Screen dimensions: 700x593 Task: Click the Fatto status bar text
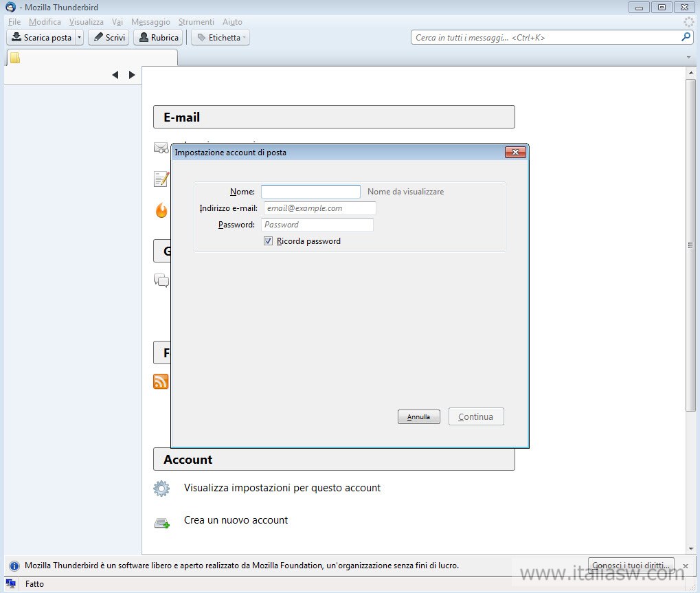34,583
